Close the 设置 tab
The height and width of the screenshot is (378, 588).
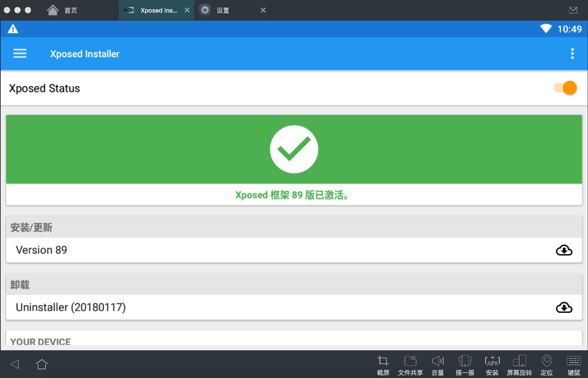[x=263, y=10]
